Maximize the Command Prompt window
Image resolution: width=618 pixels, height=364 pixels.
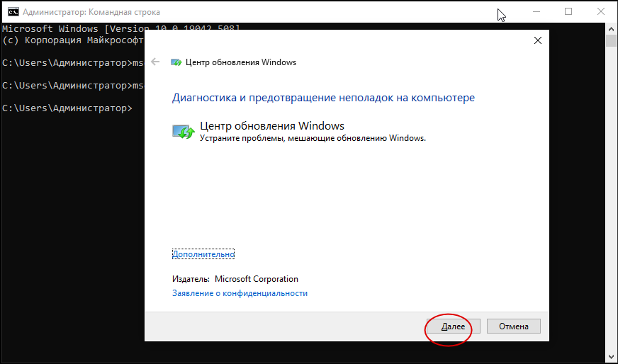pyautogui.click(x=568, y=12)
